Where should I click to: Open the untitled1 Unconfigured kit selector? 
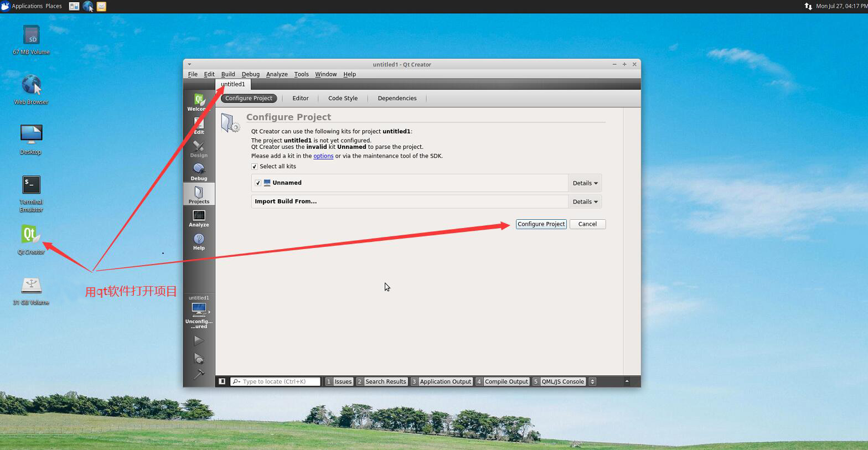click(199, 312)
